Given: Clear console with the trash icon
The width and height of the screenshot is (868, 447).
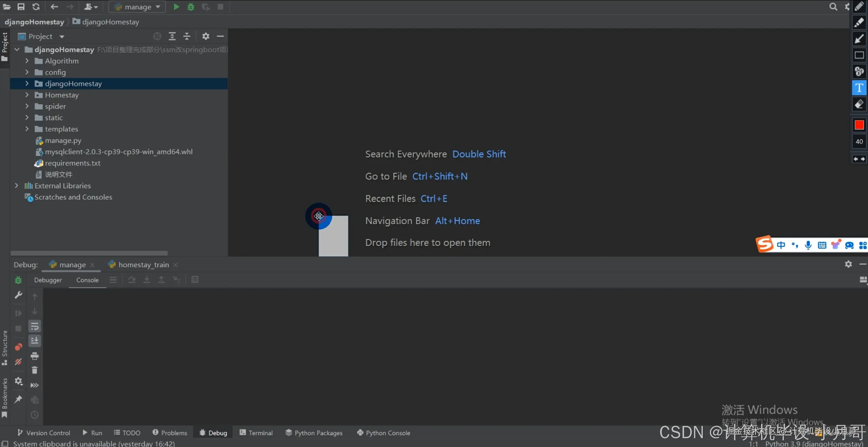Looking at the screenshot, I should (35, 370).
